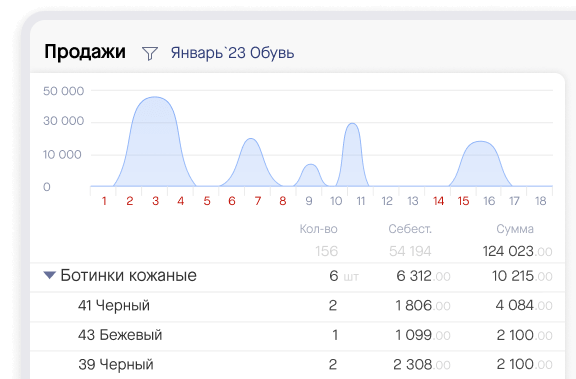Click the Продажи panel title
This screenshot has height=379, width=576.
[85, 52]
